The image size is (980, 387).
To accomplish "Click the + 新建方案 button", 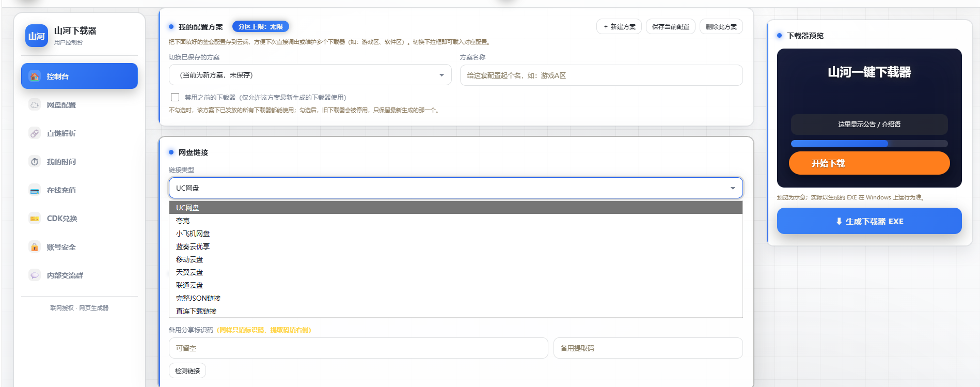I will point(619,26).
